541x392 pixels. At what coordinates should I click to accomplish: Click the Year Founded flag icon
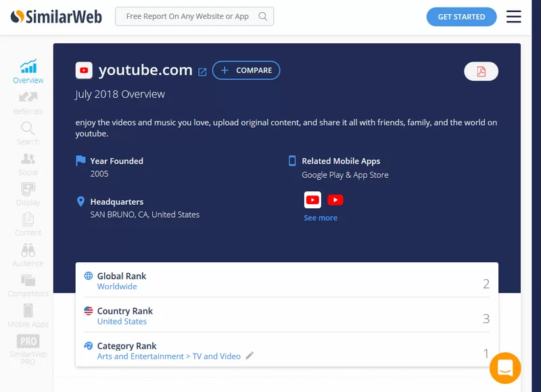click(80, 160)
